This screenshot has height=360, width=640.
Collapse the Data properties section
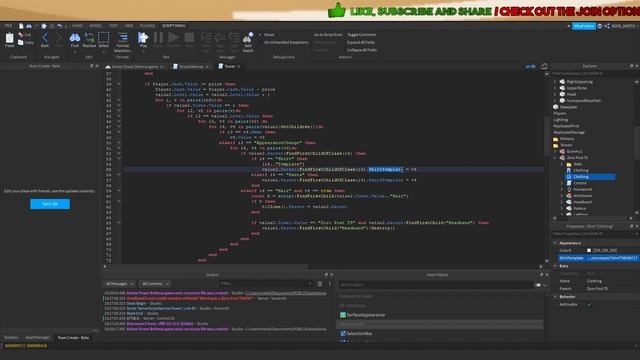point(555,266)
